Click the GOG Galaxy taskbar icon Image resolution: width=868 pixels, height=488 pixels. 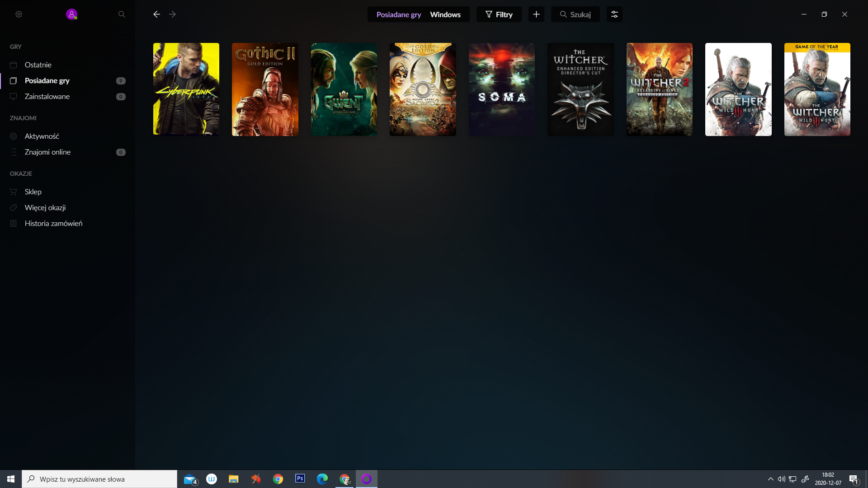pos(367,479)
